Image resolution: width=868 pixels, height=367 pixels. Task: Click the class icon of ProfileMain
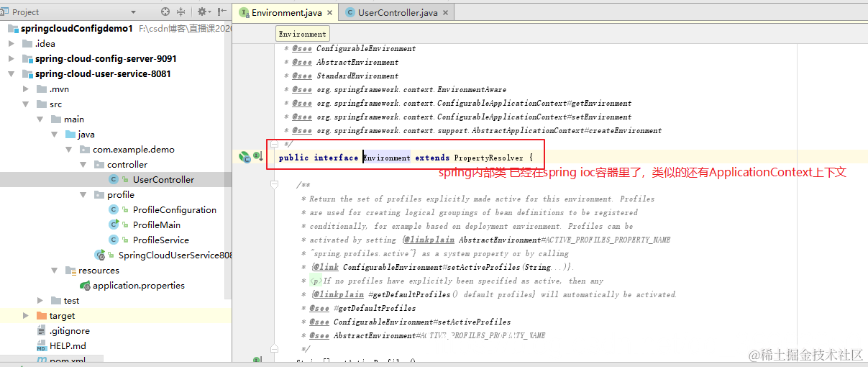(114, 225)
